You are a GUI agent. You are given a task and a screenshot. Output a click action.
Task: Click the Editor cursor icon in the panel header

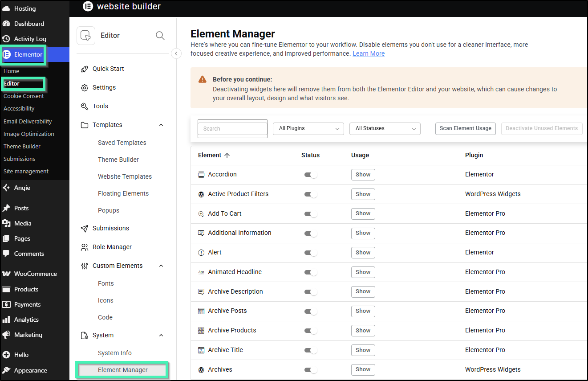(x=86, y=36)
